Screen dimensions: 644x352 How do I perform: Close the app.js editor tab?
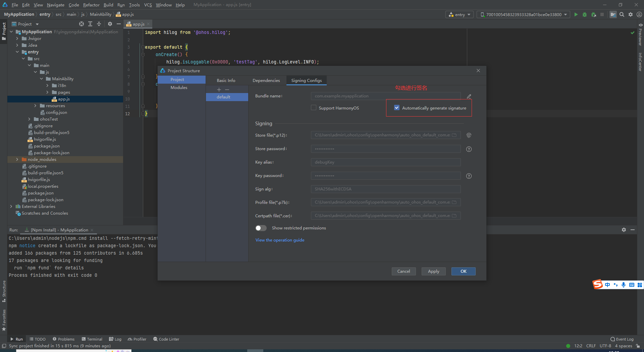click(x=148, y=24)
